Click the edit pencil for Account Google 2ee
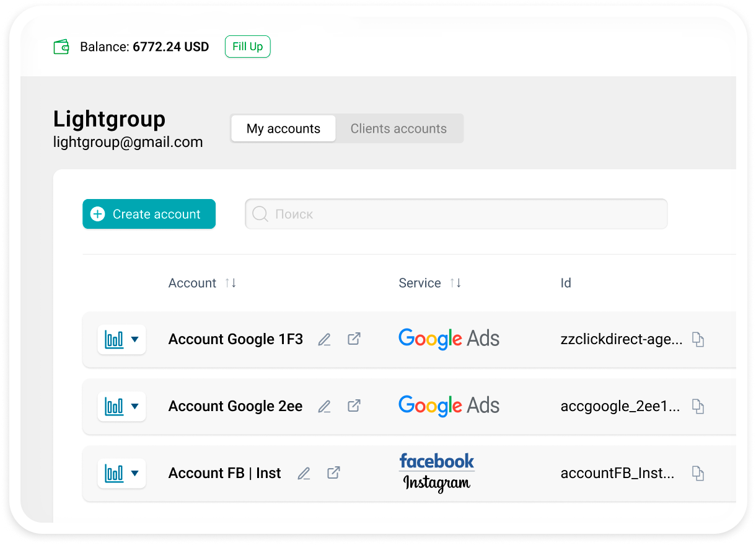756x545 pixels. [x=324, y=406]
